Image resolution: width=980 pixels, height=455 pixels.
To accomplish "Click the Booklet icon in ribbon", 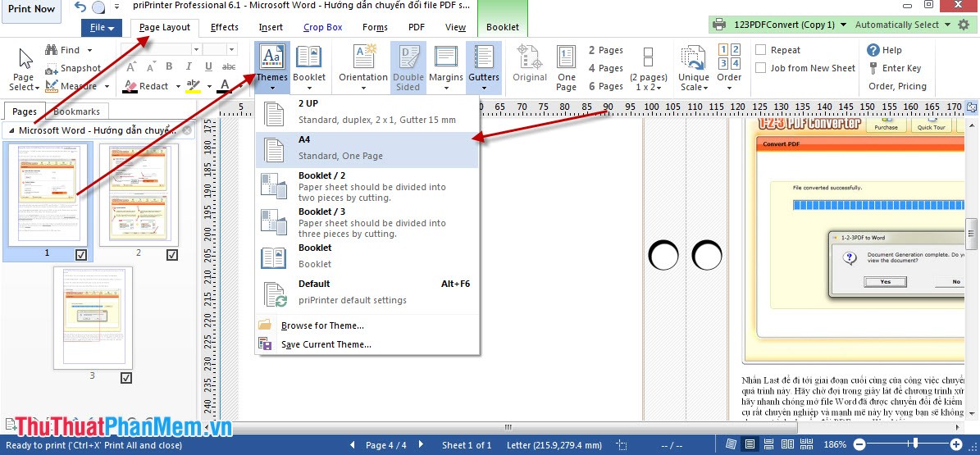I will tap(309, 57).
